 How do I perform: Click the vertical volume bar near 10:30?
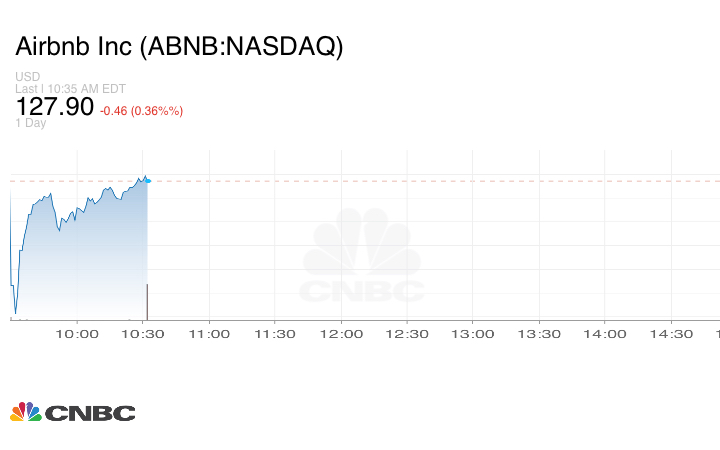click(x=147, y=301)
